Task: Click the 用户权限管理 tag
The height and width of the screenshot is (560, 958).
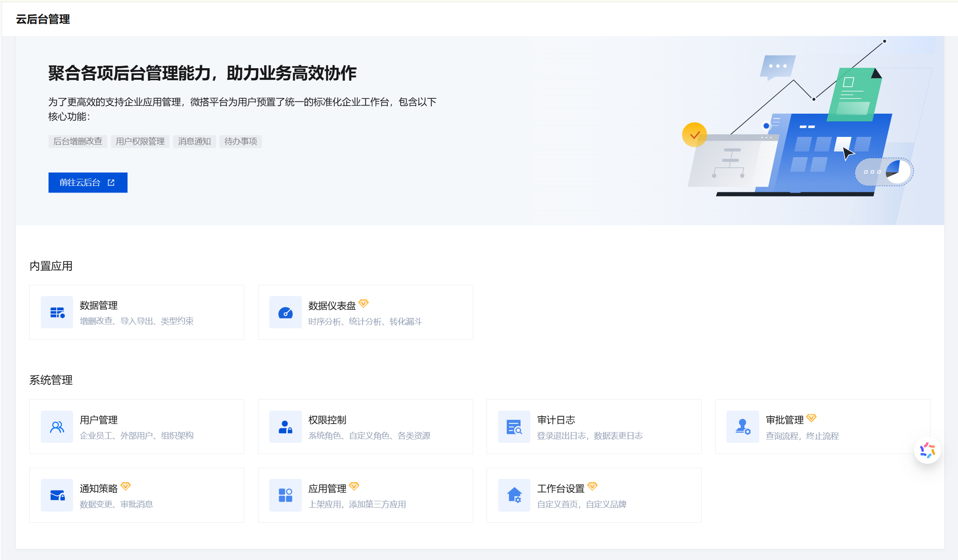Action: pyautogui.click(x=140, y=141)
